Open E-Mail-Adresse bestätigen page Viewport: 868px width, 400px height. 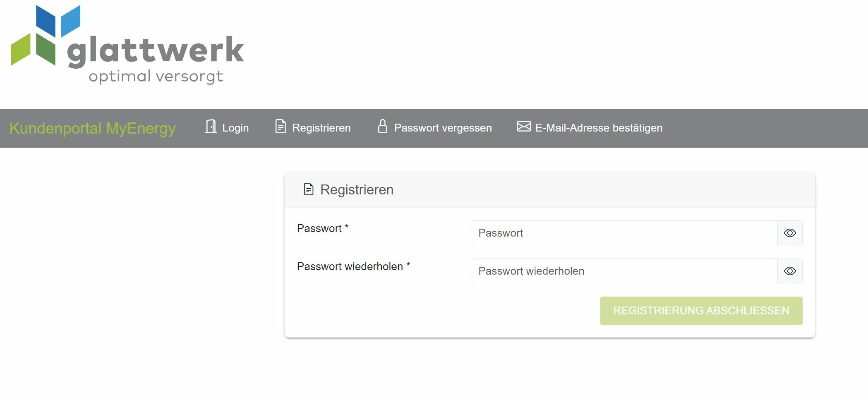pos(599,128)
